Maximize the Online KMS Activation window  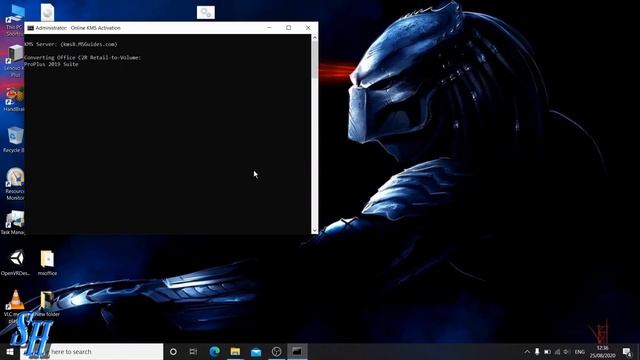click(289, 28)
